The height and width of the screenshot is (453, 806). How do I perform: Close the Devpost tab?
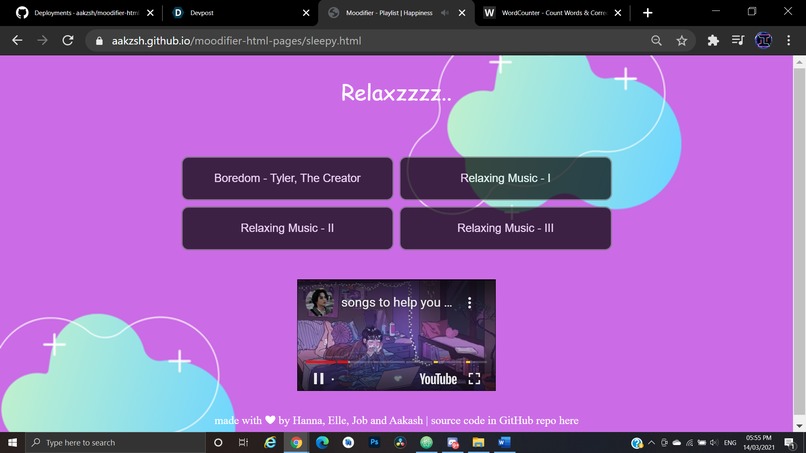click(x=306, y=13)
